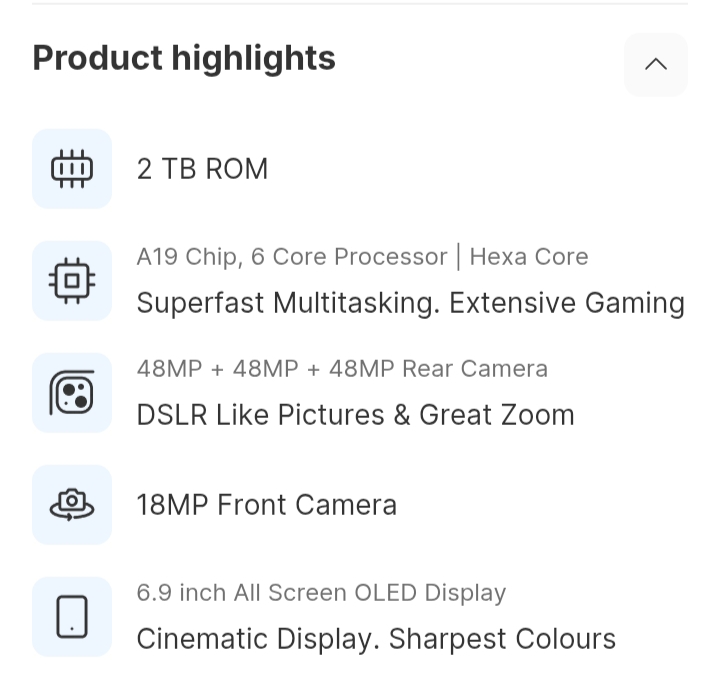
Task: Click the Sharpest Colours text
Action: (x=502, y=639)
